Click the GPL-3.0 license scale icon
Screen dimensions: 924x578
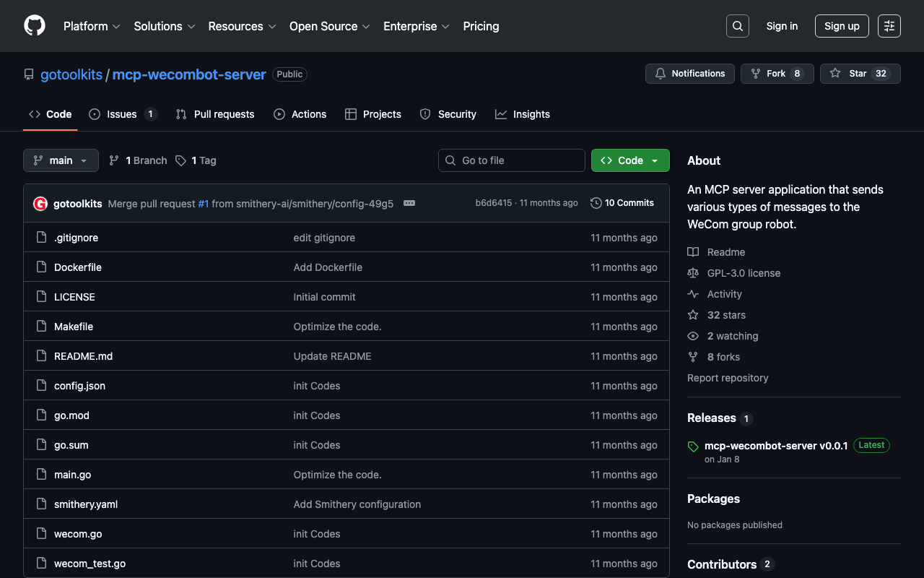(693, 273)
